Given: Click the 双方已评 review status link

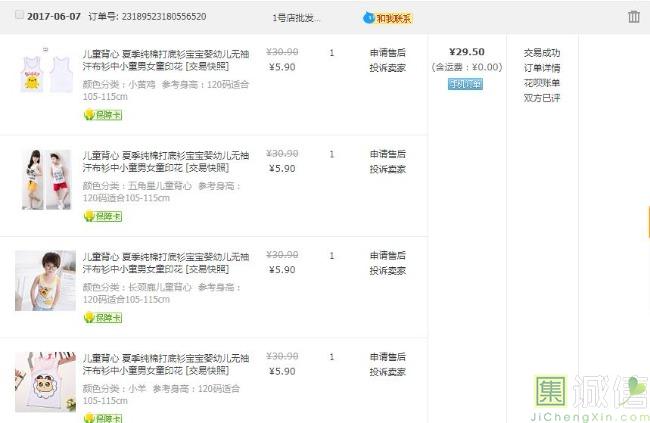Looking at the screenshot, I should click(541, 98).
